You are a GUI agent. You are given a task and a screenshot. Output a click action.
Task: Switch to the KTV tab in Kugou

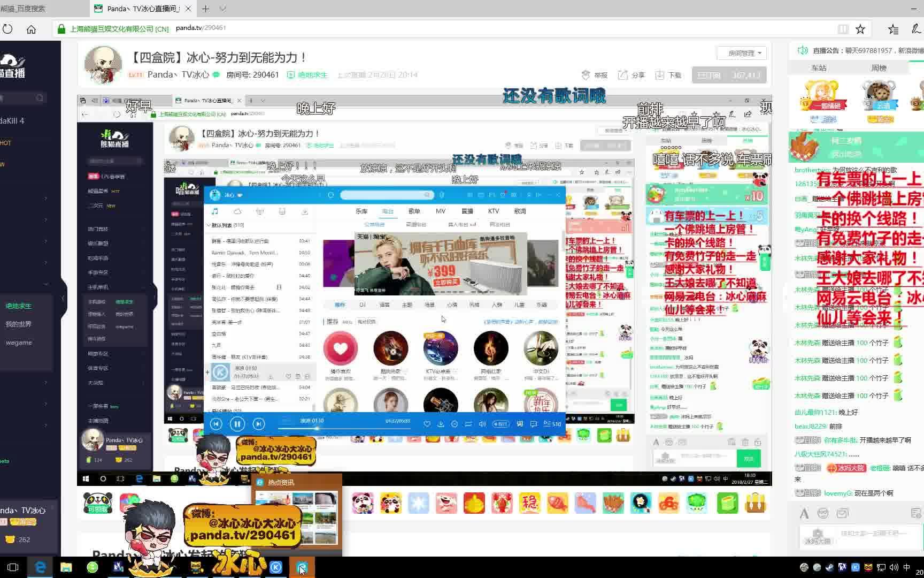(494, 211)
